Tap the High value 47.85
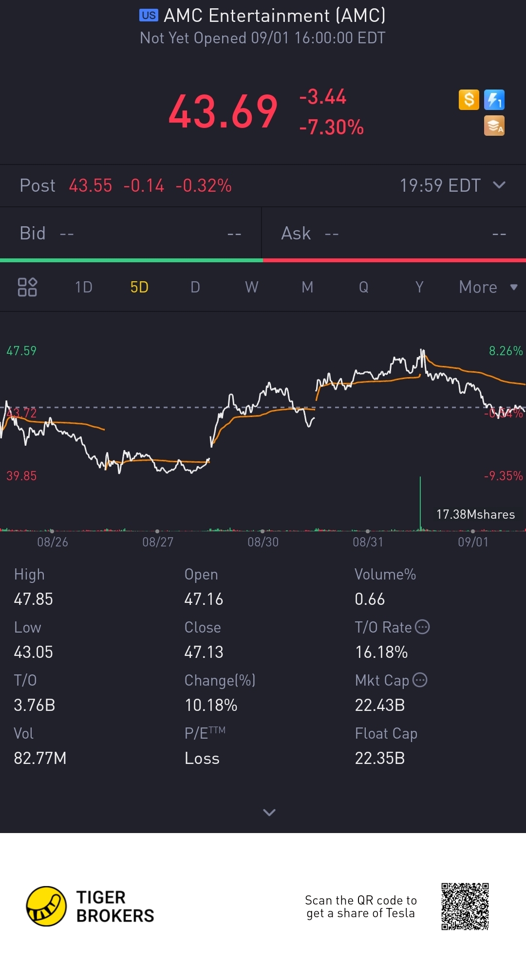Image resolution: width=526 pixels, height=980 pixels. 34,599
